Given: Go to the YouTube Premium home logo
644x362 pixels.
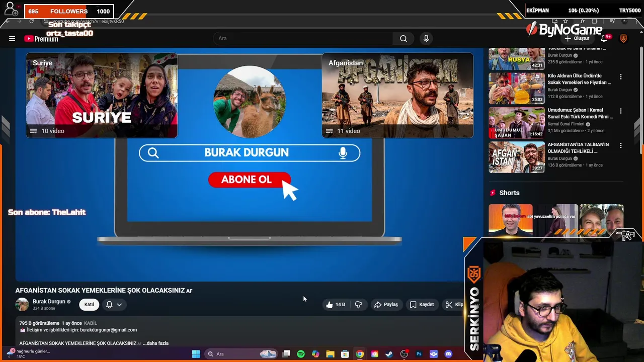Looking at the screenshot, I should pos(41,39).
